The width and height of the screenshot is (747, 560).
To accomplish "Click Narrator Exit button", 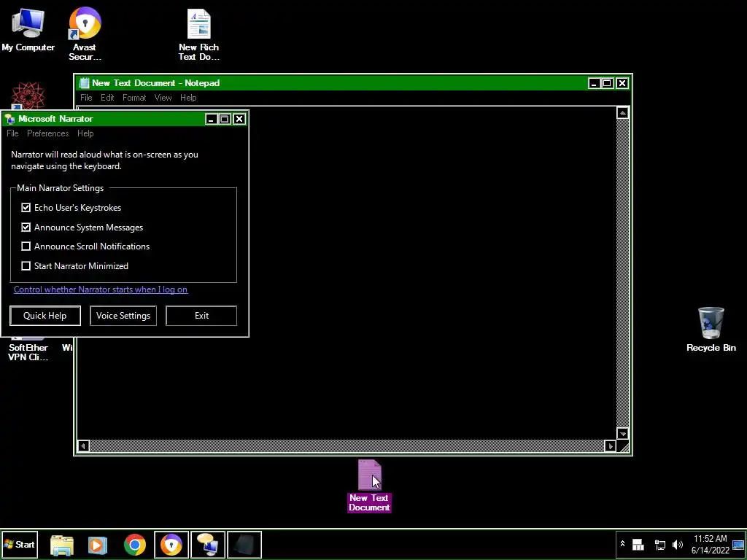I will (x=201, y=316).
